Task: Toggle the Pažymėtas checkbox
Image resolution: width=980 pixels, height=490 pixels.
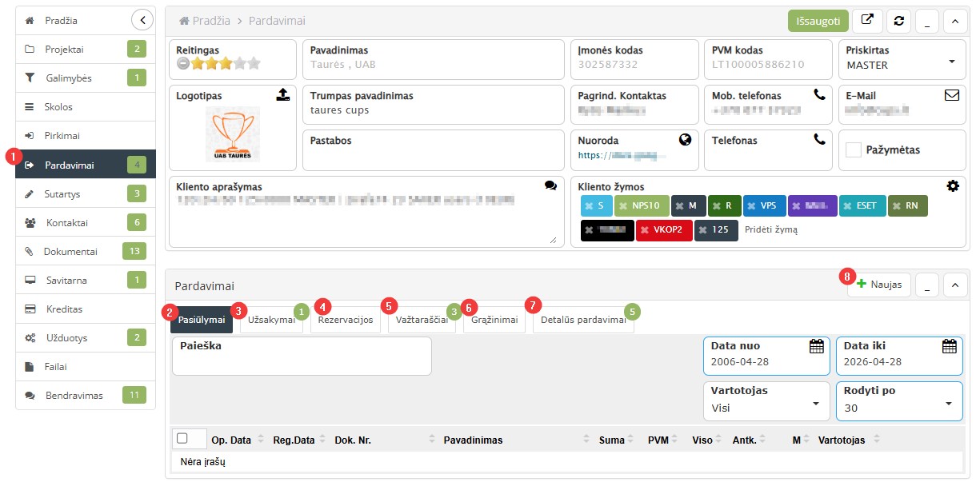Action: coord(854,149)
